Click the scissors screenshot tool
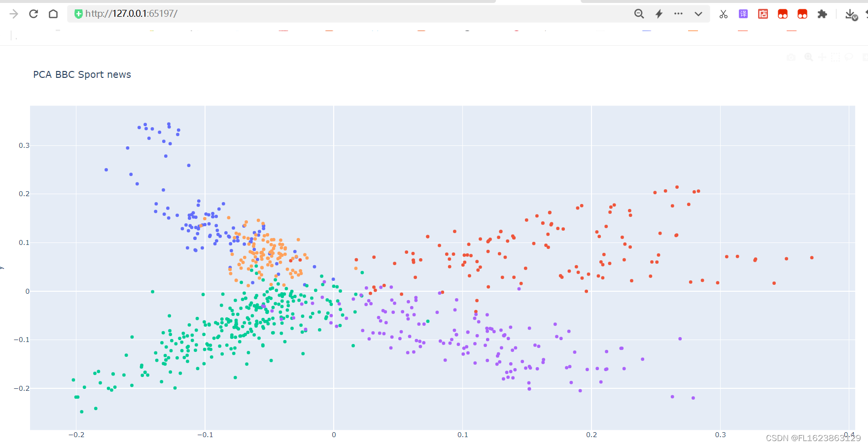The image size is (868, 446). point(724,14)
